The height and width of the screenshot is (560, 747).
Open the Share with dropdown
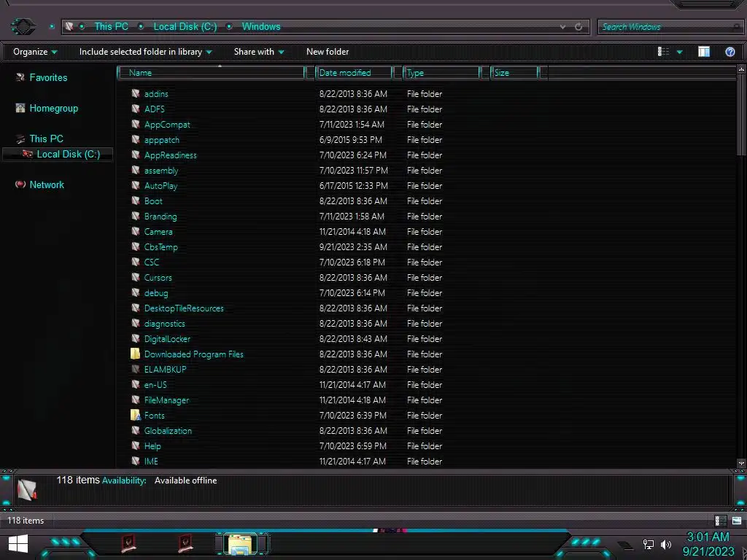point(259,52)
